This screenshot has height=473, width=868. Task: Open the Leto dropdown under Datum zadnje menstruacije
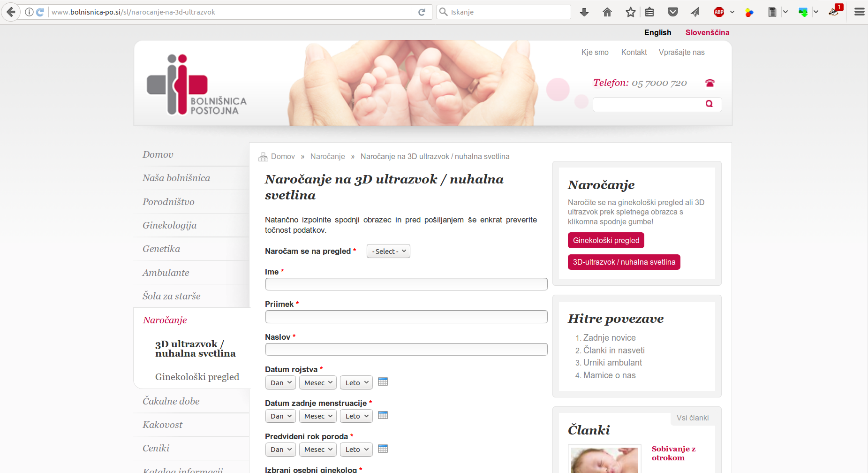(x=356, y=416)
